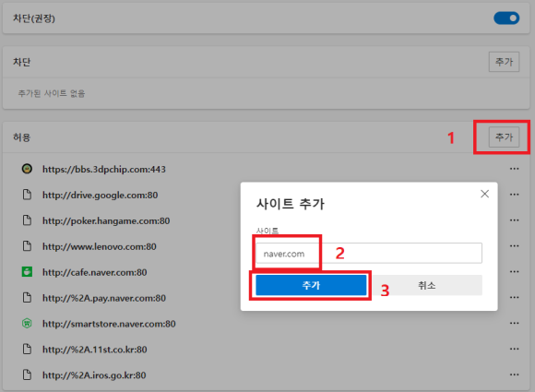535x392 pixels.
Task: Click page icon beside %2A.11st.co.kr
Action: [27, 349]
